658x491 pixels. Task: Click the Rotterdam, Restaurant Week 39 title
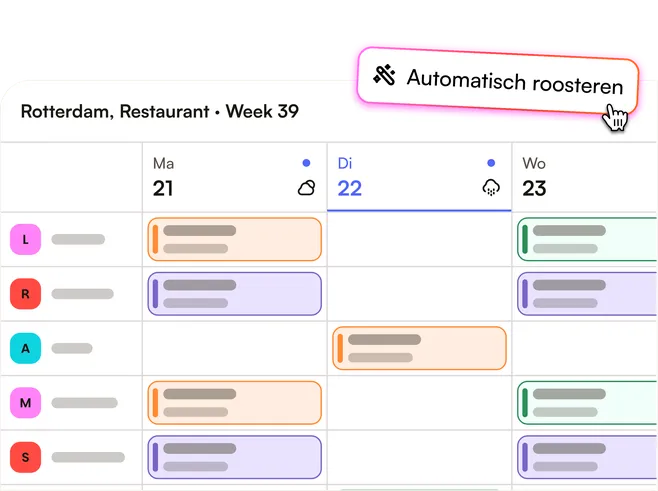[x=160, y=111]
